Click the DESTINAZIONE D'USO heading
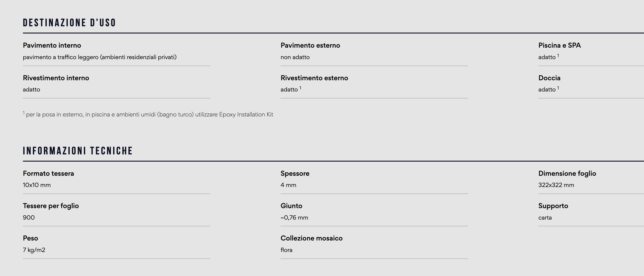 (69, 23)
